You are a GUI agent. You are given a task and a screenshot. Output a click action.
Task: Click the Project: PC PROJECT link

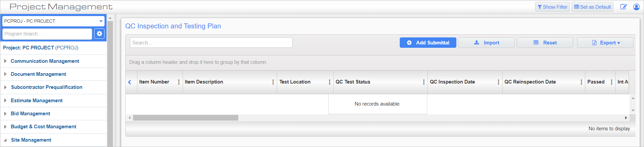pos(41,48)
